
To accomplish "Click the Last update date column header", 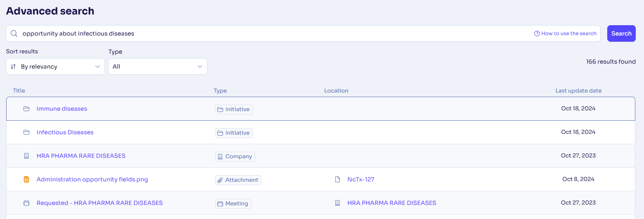I will click(x=578, y=91).
